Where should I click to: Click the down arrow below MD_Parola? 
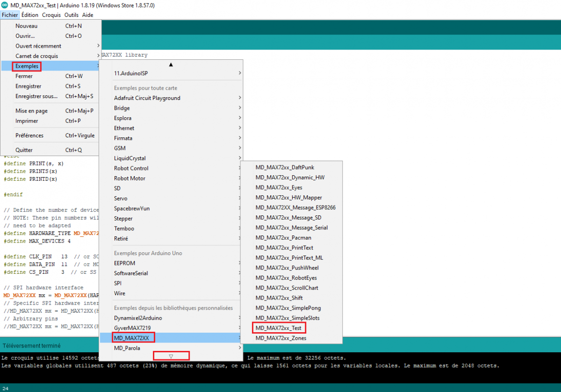click(171, 356)
